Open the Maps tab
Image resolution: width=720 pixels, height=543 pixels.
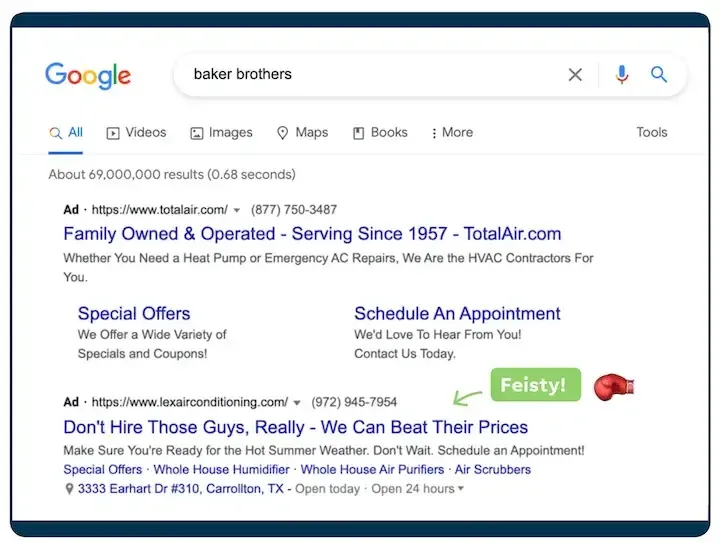[x=303, y=133]
